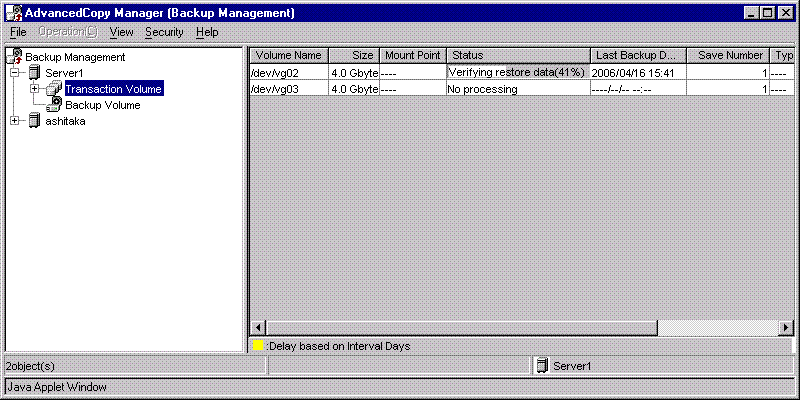Collapse the Server1 tree node

[x=15, y=72]
